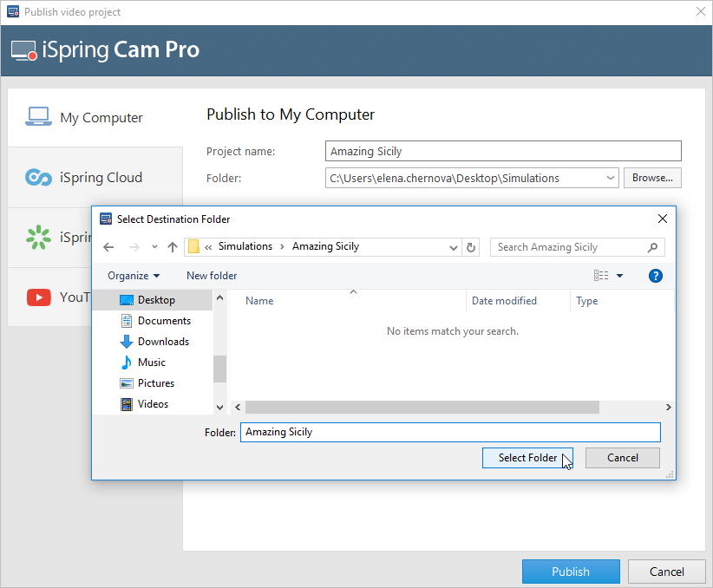Select Videos in navigation pane
Screen dimensions: 713x588
pos(153,404)
